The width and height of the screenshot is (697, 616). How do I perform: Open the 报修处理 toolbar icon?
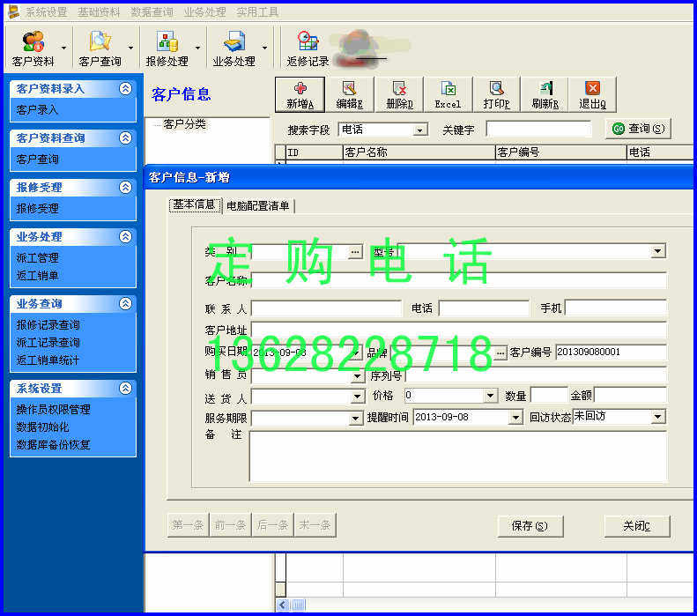pyautogui.click(x=167, y=48)
